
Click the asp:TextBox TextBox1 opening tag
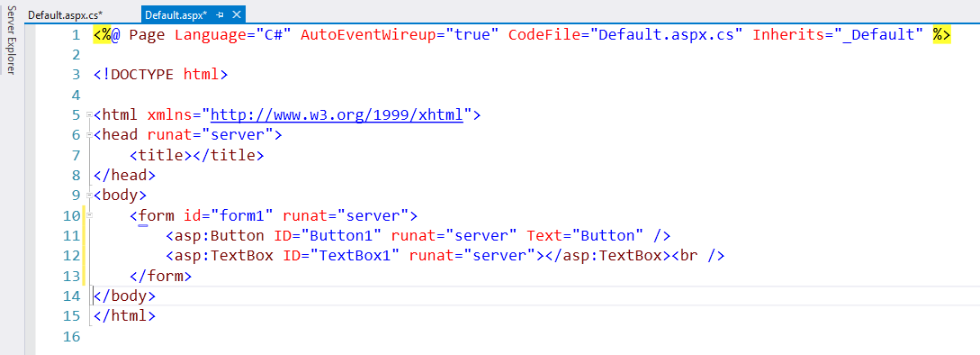point(355,256)
